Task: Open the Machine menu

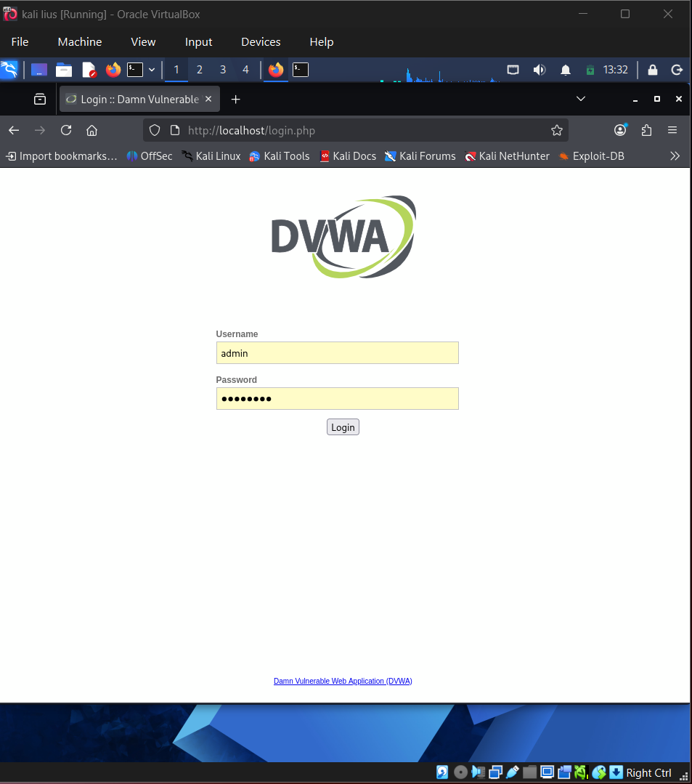Action: (80, 42)
